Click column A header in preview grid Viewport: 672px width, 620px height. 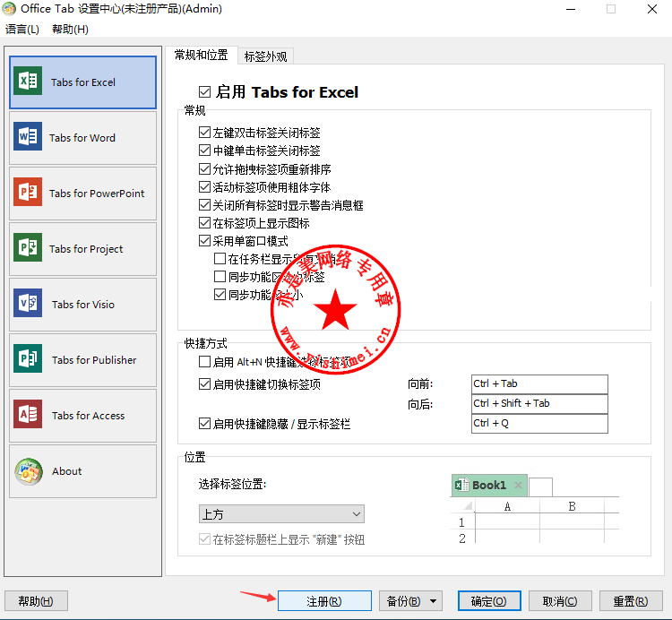point(507,506)
